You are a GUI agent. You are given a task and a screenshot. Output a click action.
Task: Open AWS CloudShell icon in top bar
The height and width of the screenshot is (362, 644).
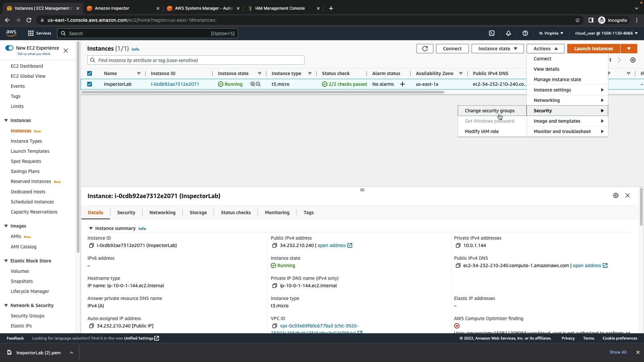pos(492,33)
